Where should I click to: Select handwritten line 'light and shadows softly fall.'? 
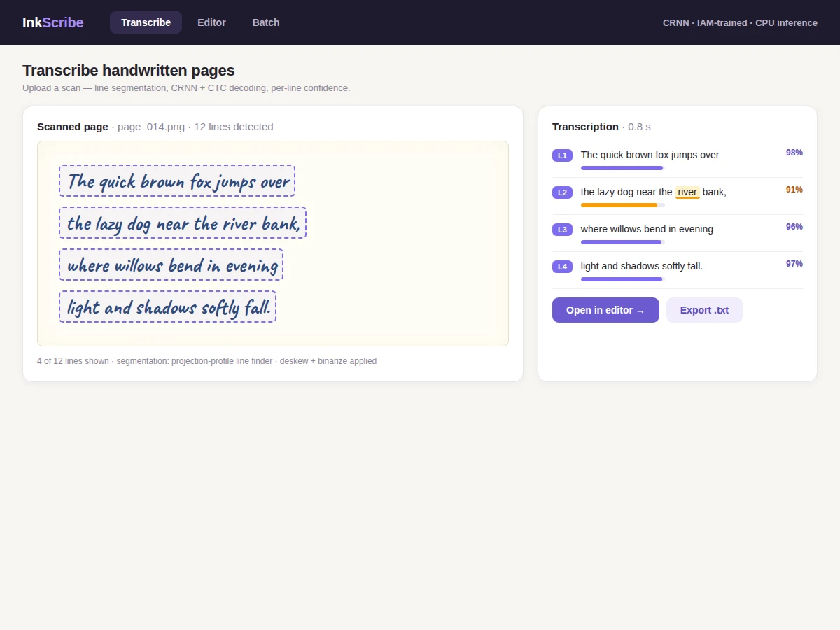point(167,307)
